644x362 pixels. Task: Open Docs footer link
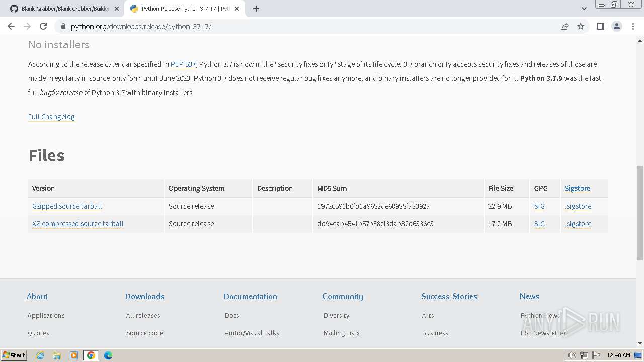(x=232, y=315)
